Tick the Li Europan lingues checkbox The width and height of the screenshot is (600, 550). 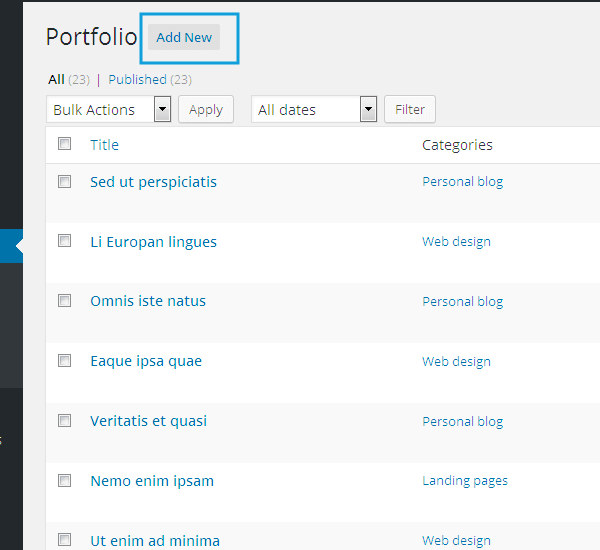click(65, 241)
